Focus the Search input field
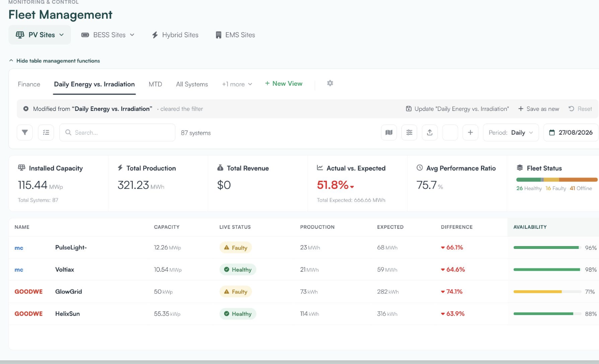 coord(117,132)
